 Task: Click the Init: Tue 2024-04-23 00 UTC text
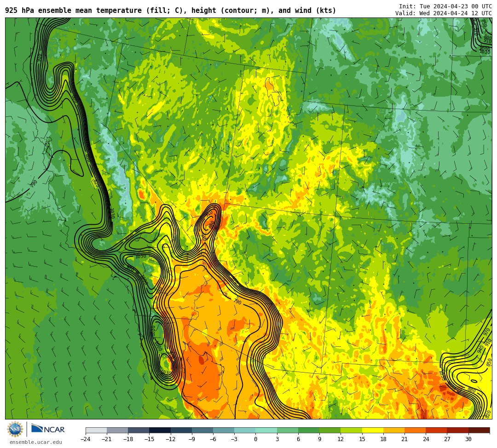coord(445,6)
